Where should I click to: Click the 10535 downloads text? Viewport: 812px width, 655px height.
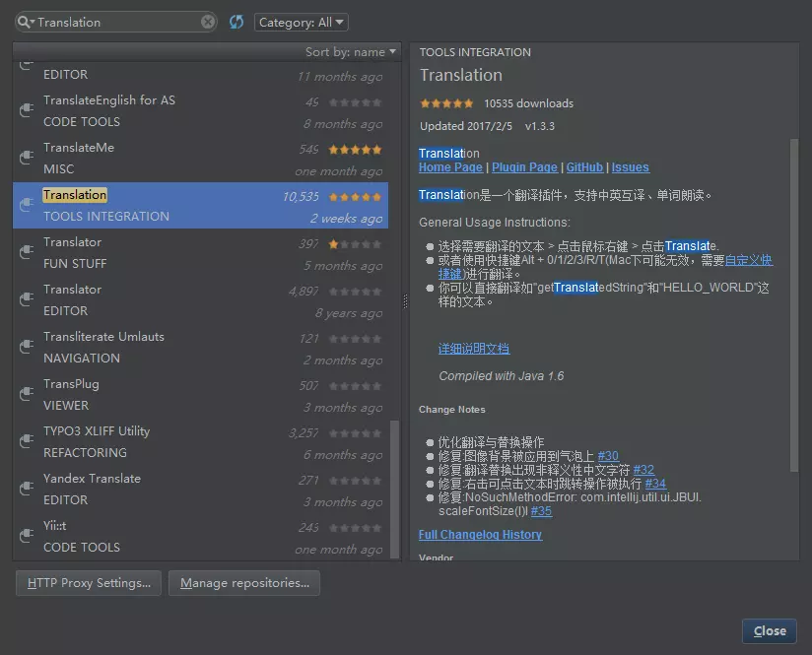(x=529, y=103)
